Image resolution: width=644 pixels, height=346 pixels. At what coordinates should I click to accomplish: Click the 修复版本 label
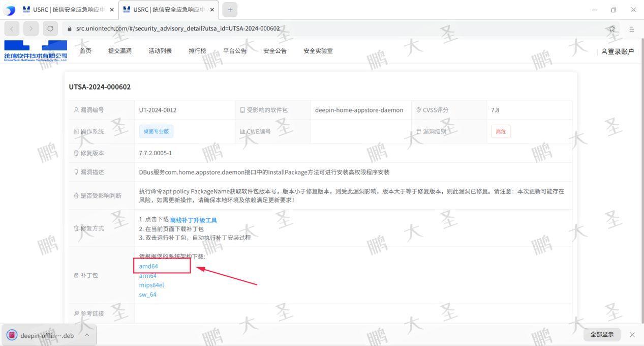(92, 153)
